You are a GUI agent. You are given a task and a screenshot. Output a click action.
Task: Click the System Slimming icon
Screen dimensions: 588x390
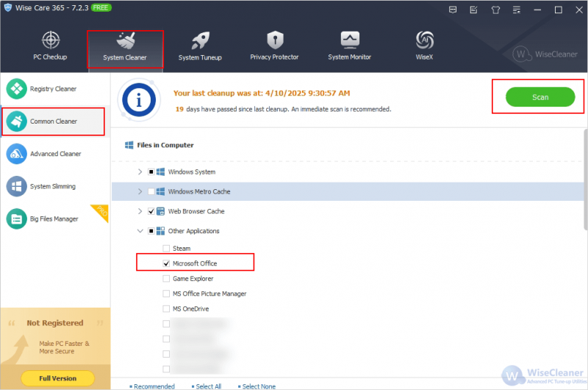click(16, 186)
